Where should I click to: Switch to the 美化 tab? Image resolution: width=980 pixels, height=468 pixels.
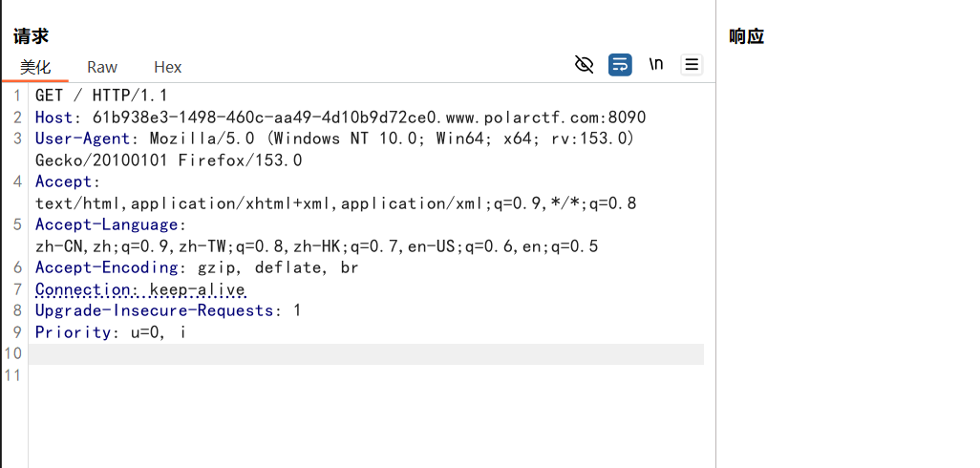35,67
